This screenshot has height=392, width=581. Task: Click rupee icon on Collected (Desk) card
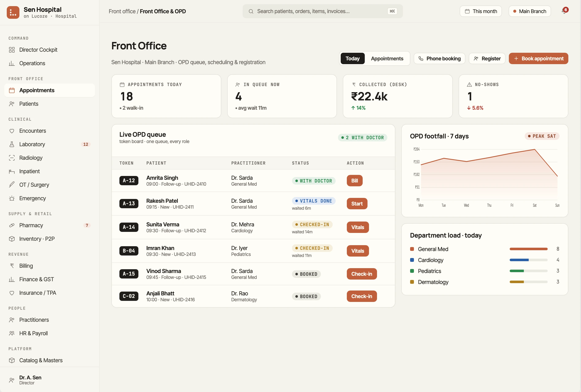pyautogui.click(x=354, y=85)
